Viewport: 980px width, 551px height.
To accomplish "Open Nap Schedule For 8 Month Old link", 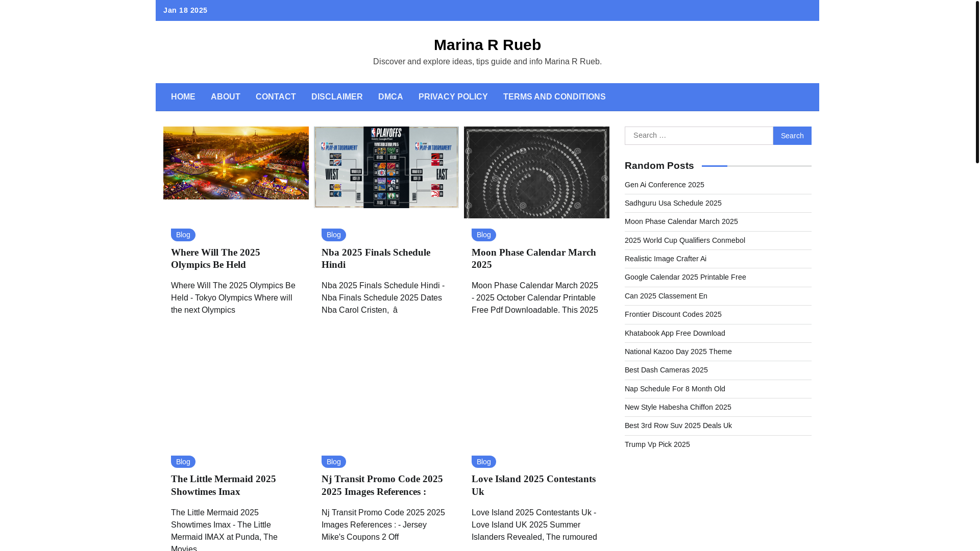I will point(675,389).
